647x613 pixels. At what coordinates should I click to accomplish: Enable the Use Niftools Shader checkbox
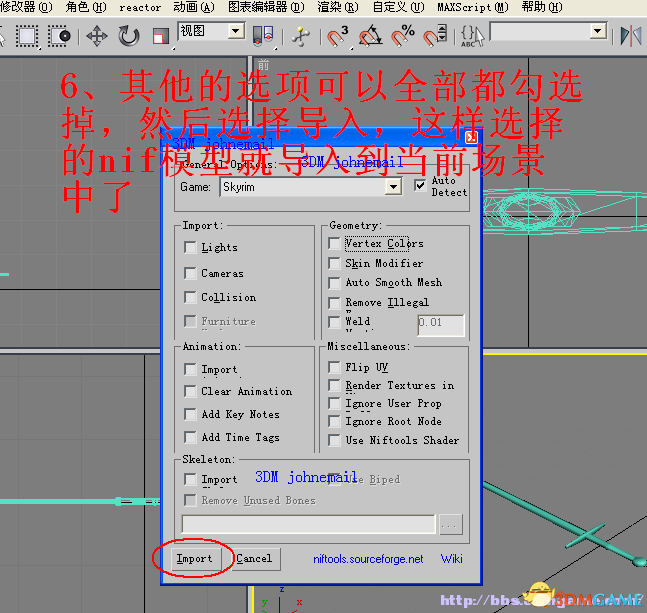click(334, 440)
